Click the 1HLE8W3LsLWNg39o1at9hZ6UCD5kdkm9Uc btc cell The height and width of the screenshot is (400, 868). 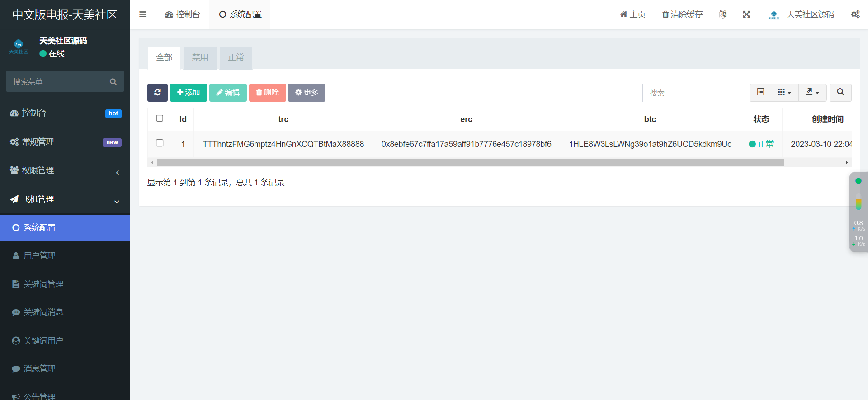(650, 144)
